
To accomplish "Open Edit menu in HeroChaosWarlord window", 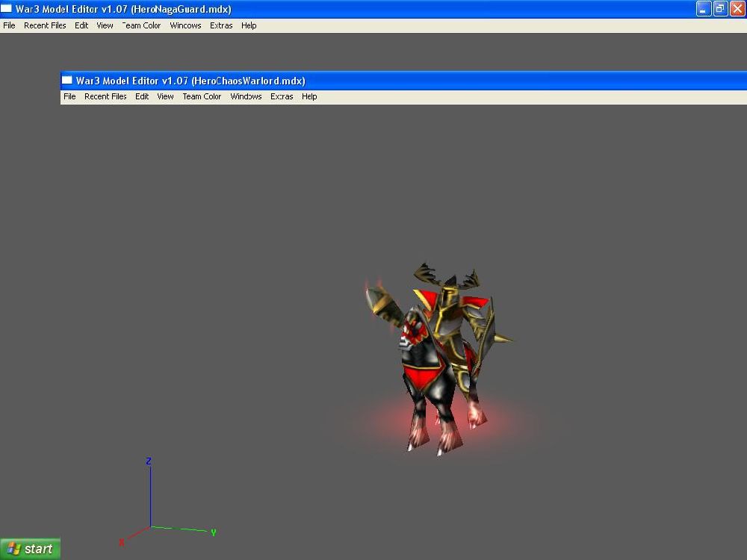I will (x=142, y=96).
